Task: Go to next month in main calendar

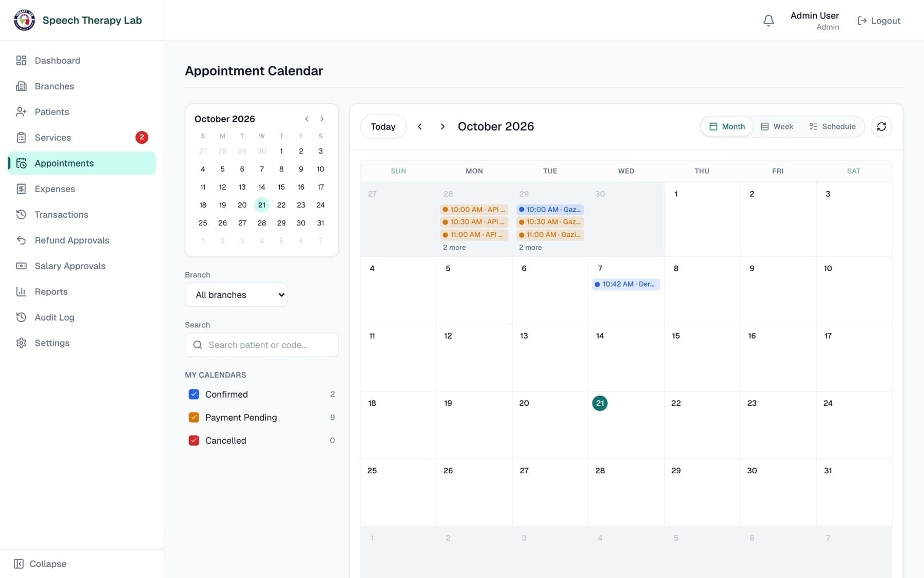Action: pos(442,126)
